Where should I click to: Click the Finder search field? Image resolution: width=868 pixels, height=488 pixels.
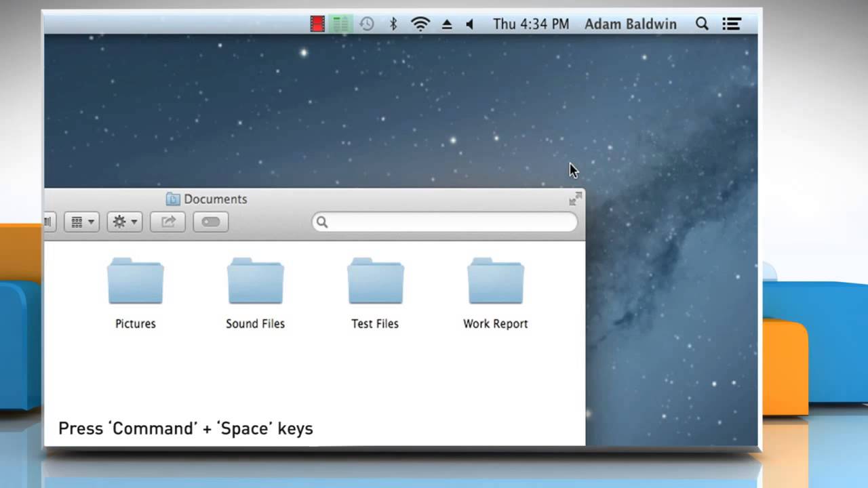pyautogui.click(x=445, y=222)
